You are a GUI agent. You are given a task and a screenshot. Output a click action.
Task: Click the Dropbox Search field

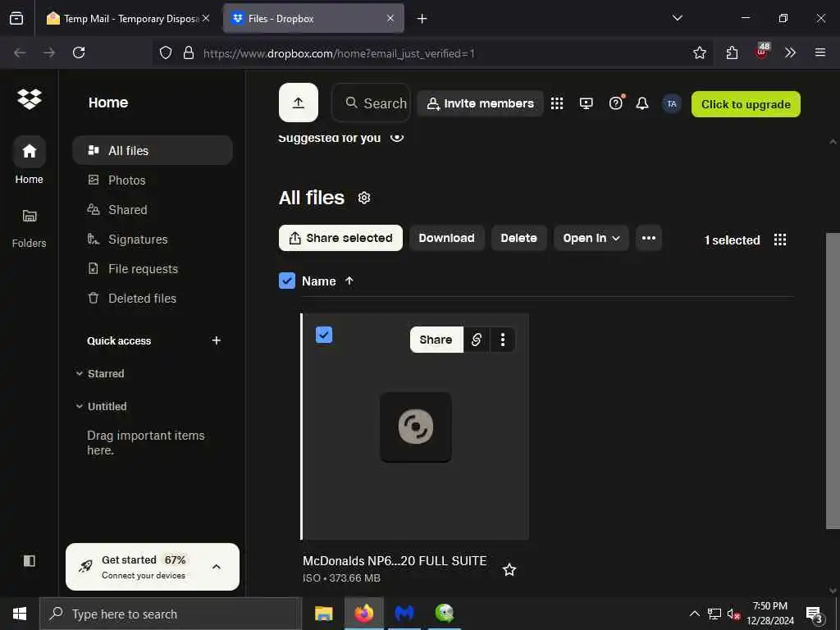(371, 103)
